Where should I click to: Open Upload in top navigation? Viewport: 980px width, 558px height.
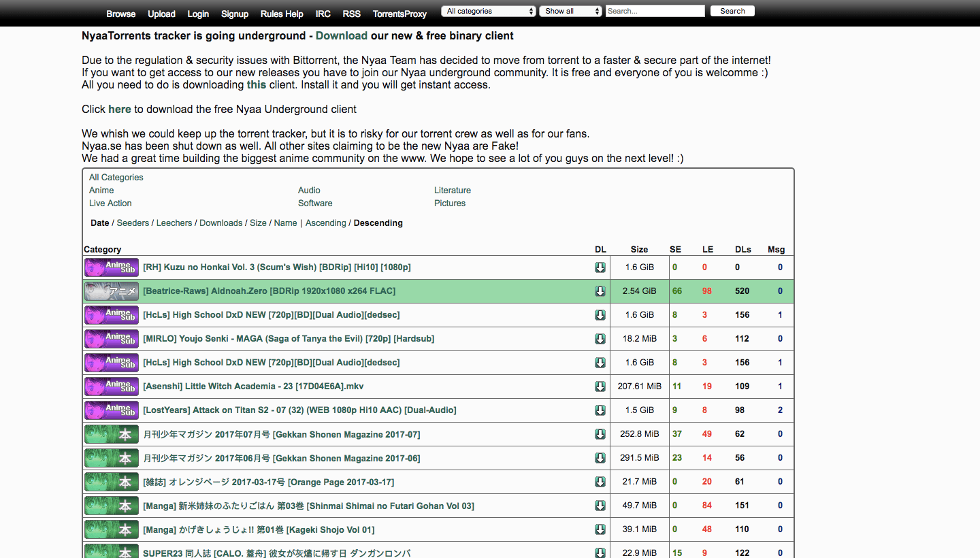[x=161, y=14]
